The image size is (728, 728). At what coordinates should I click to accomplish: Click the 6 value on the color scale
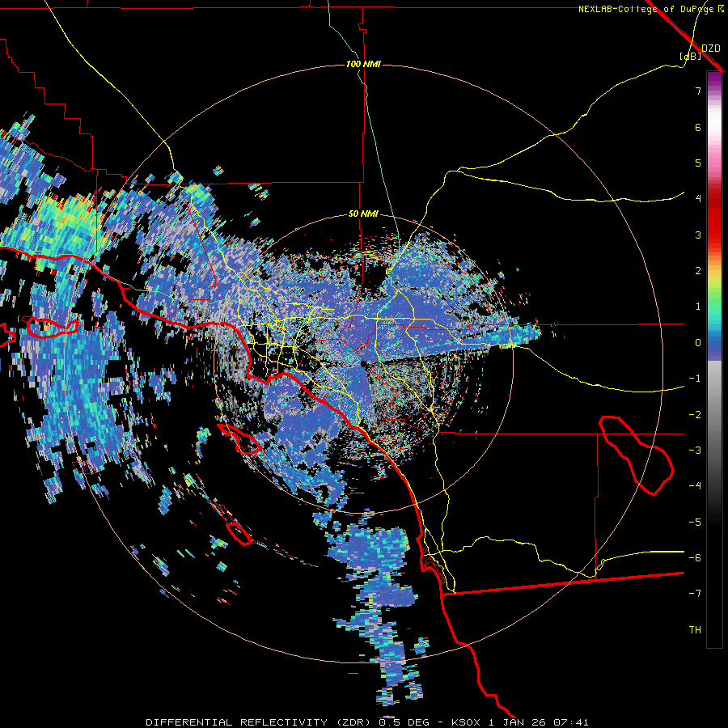click(698, 127)
